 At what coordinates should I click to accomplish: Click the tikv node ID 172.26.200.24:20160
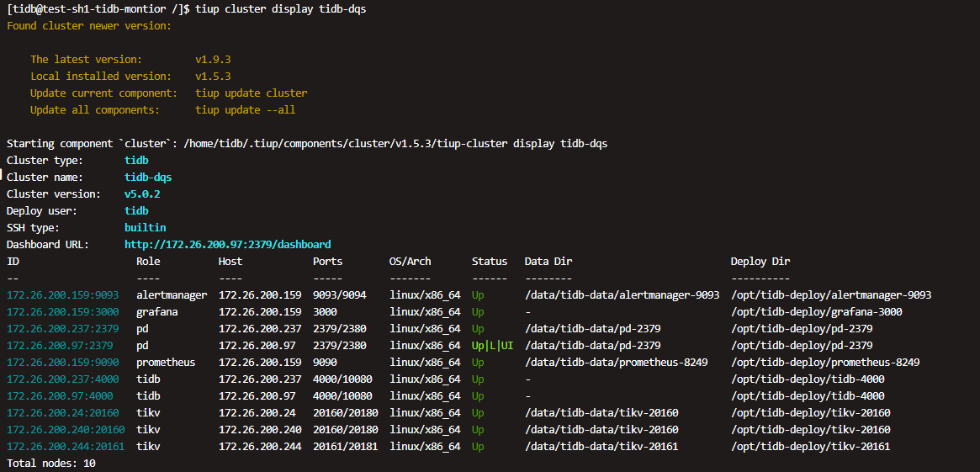tap(62, 413)
